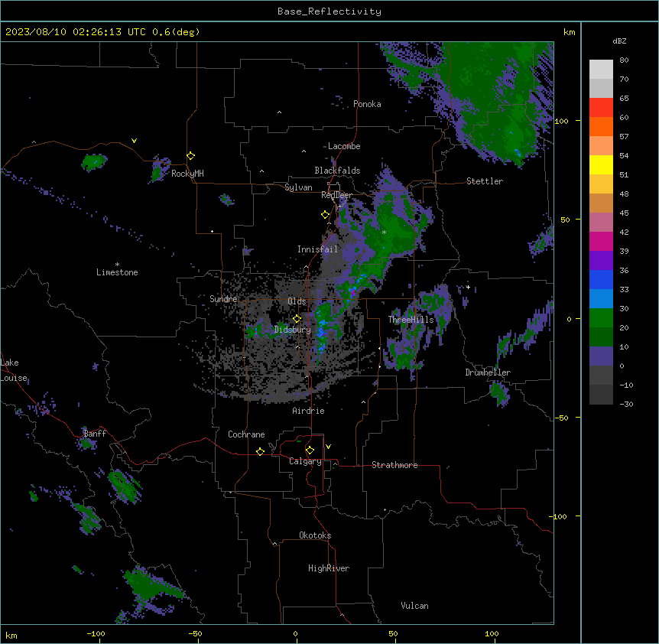The image size is (659, 644).
Task: Select the Didsbury town label
Action: (x=292, y=330)
